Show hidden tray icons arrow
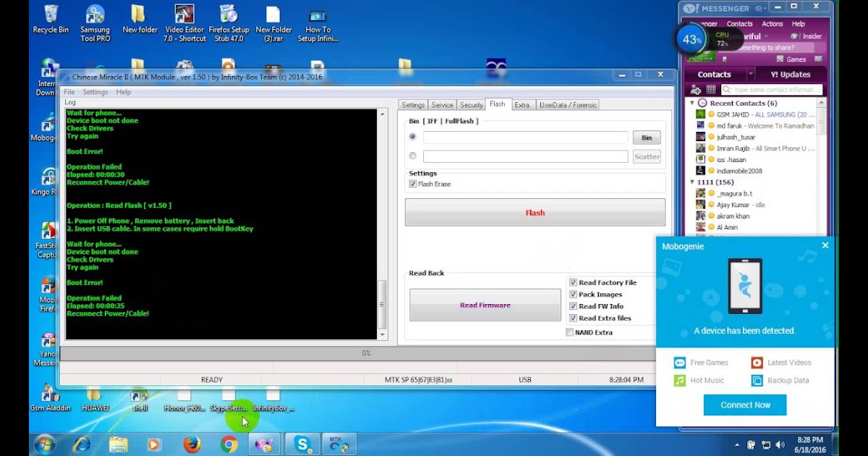The width and height of the screenshot is (868, 456). [737, 444]
